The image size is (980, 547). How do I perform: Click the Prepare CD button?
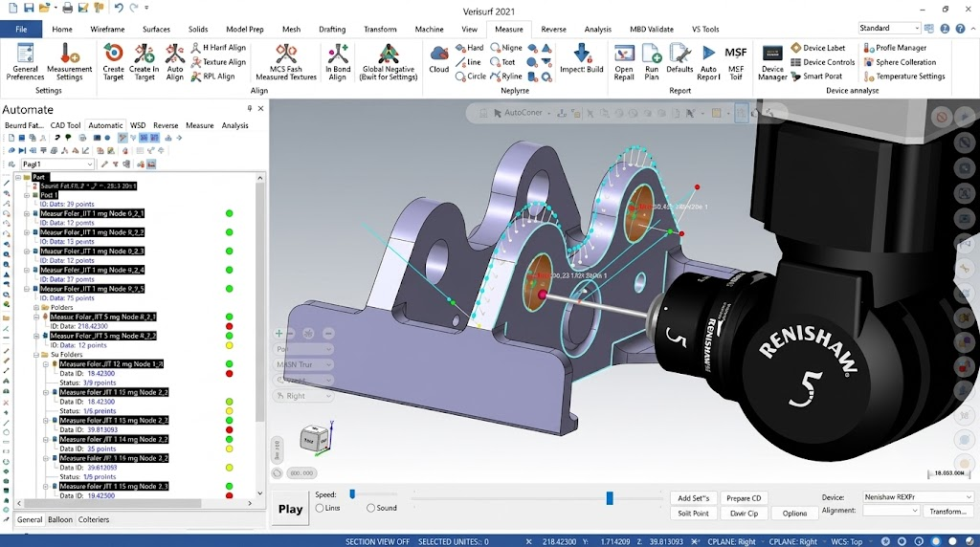[744, 498]
